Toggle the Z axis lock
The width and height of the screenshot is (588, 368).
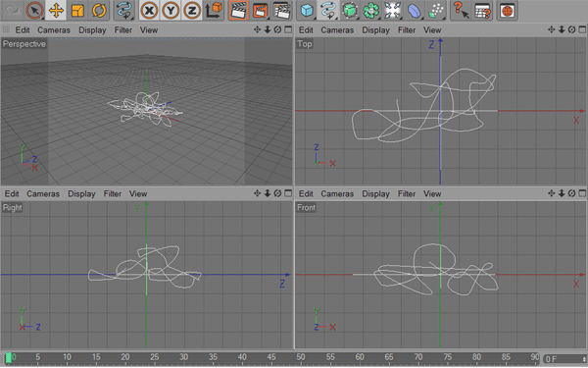[x=192, y=10]
